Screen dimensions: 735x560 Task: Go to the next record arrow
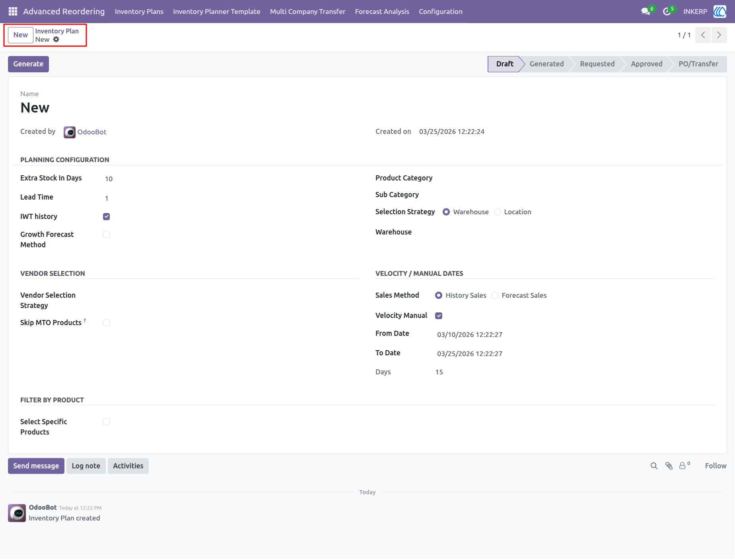pos(719,35)
